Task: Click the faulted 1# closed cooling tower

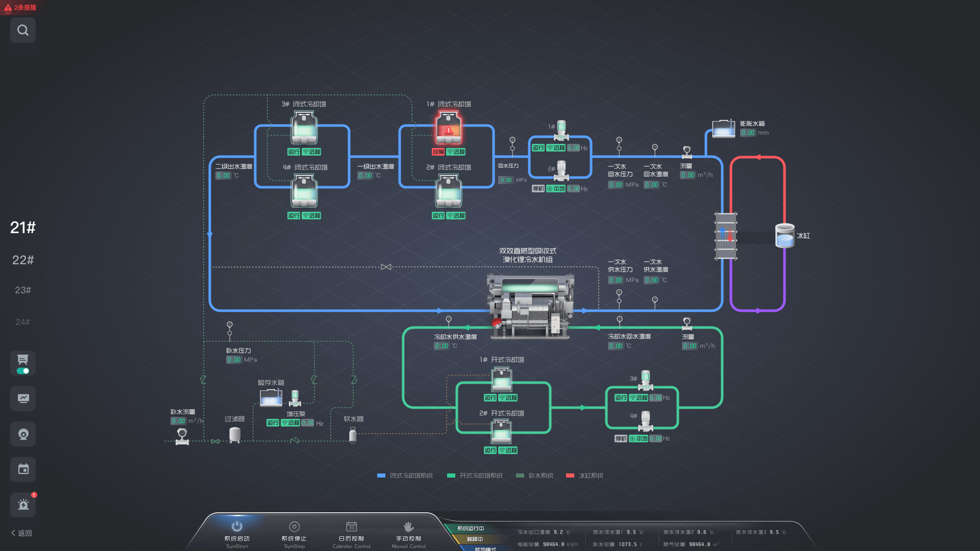Action: (448, 129)
